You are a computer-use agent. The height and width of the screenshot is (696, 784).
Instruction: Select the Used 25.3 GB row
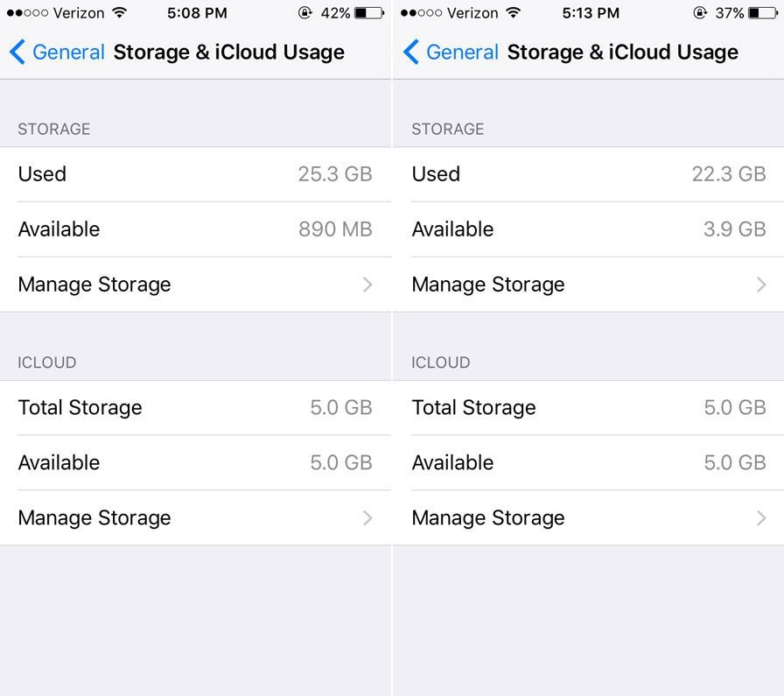pyautogui.click(x=195, y=174)
